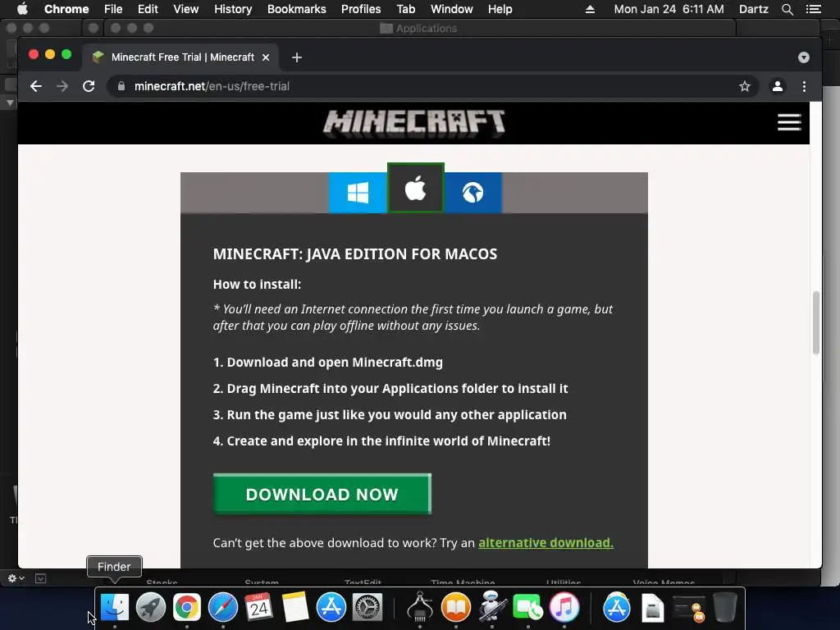Screen dimensions: 840x630
Task: Open the Trash in the dock
Action: click(725, 607)
